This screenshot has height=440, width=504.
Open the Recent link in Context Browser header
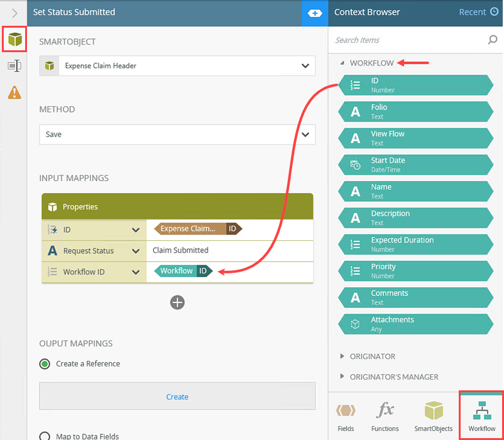tap(471, 12)
